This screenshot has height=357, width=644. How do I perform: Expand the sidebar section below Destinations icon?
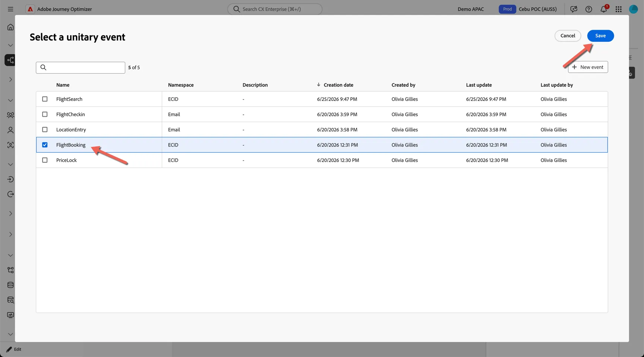[x=10, y=214]
